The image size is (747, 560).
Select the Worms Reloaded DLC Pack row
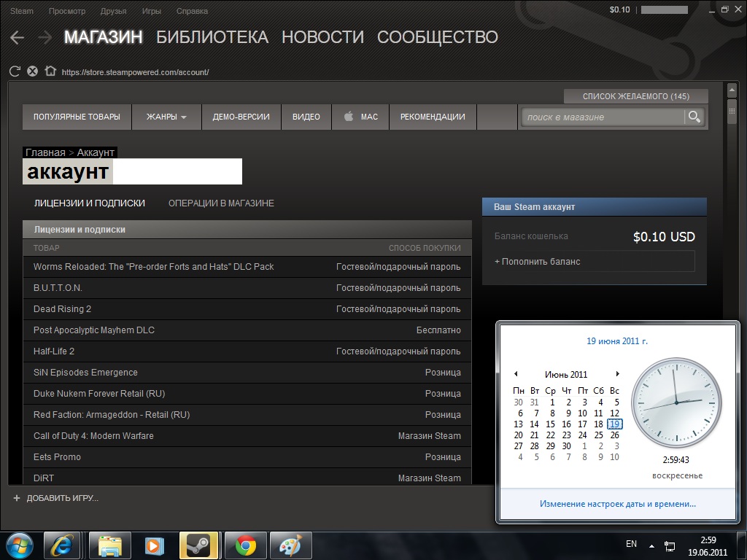pos(247,267)
